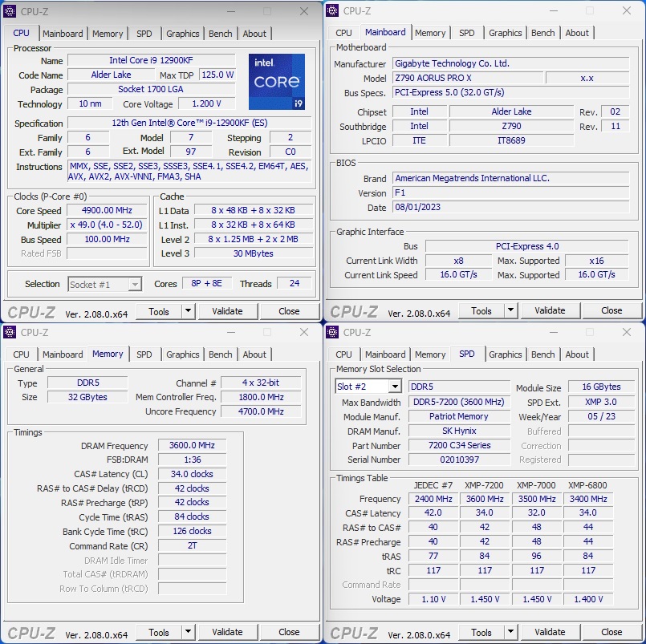646x644 pixels.
Task: Select the About tab in the SPD tab window
Action: (x=577, y=354)
